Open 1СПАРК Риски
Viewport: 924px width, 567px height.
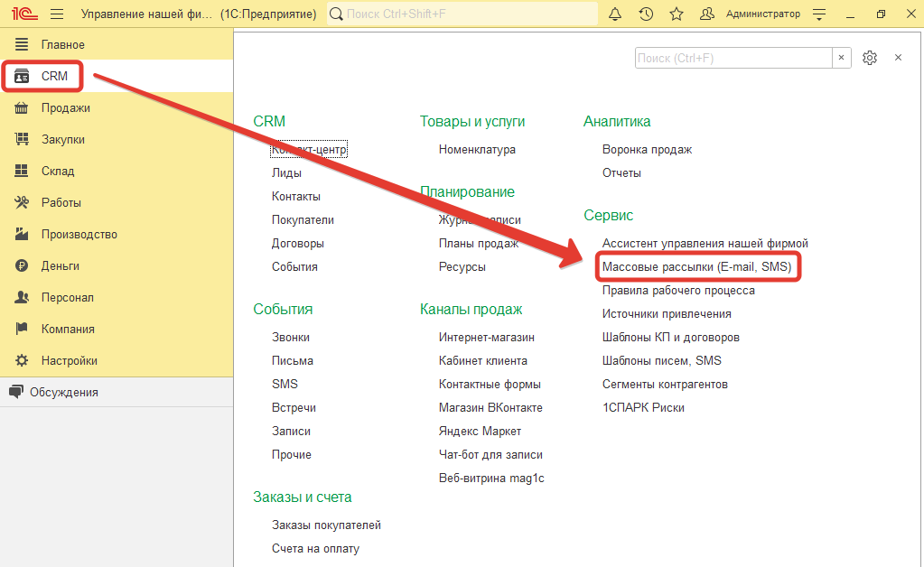coord(643,408)
